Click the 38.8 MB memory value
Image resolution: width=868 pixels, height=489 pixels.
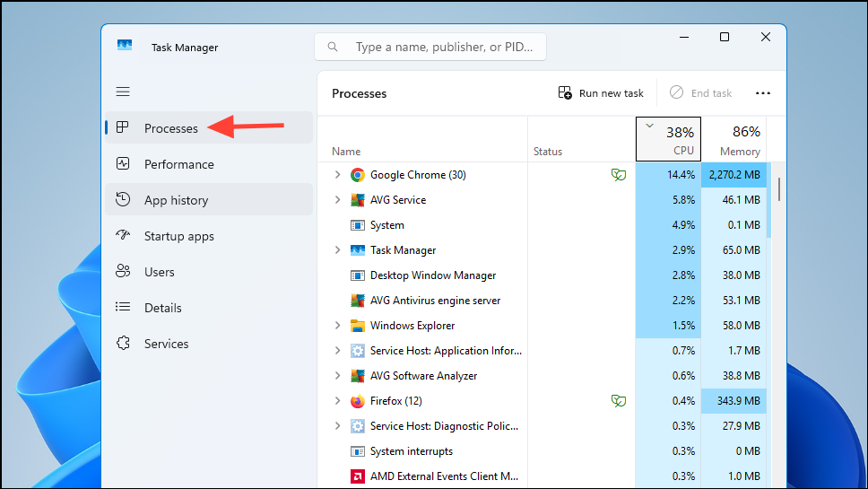click(x=742, y=376)
